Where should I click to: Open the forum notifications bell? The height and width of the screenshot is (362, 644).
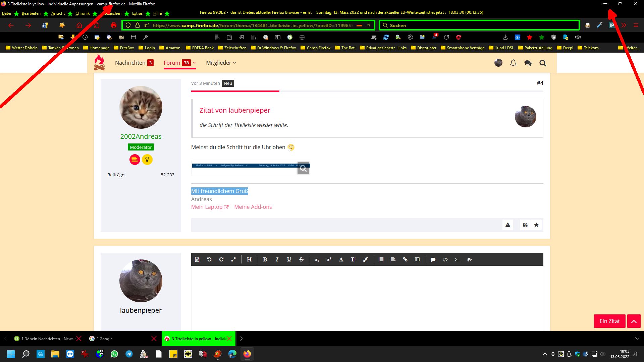(x=513, y=63)
